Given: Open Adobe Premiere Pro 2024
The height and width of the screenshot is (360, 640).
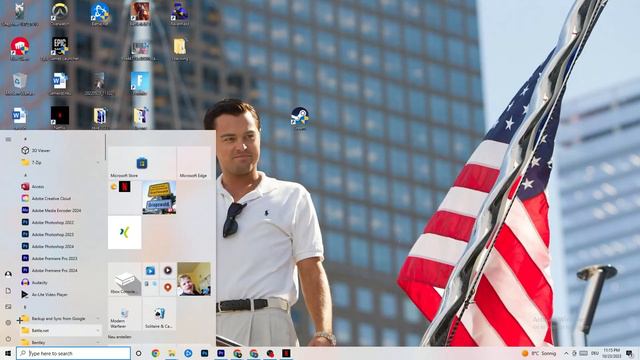Looking at the screenshot, I should click(60, 270).
